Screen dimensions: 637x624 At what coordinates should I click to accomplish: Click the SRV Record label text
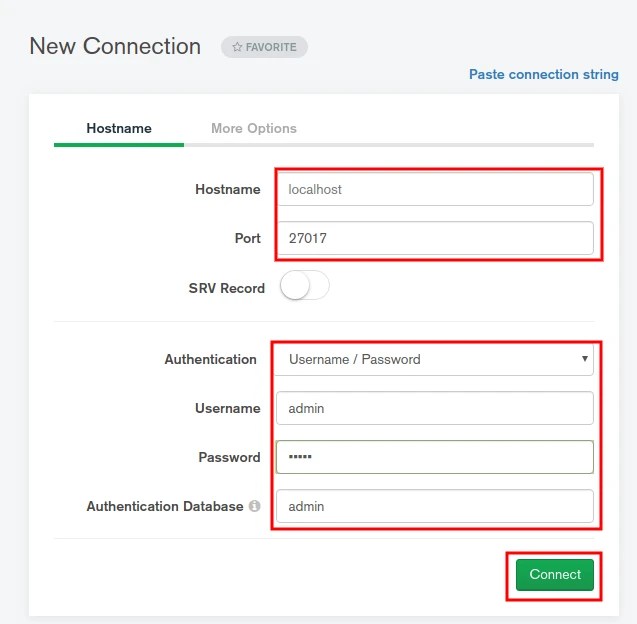point(226,288)
